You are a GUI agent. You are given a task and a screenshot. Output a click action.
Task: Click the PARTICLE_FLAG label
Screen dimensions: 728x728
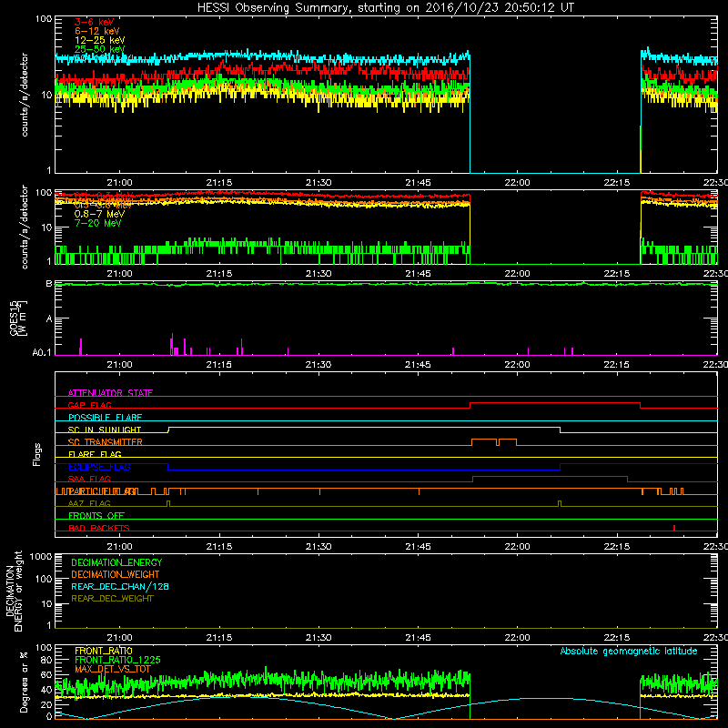tap(103, 491)
